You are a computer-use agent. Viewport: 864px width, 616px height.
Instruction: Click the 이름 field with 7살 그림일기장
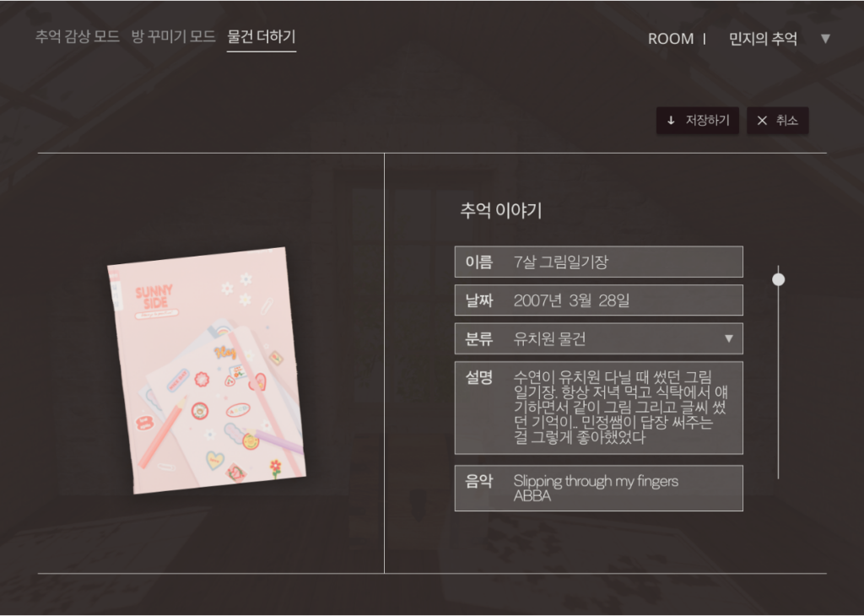(598, 262)
